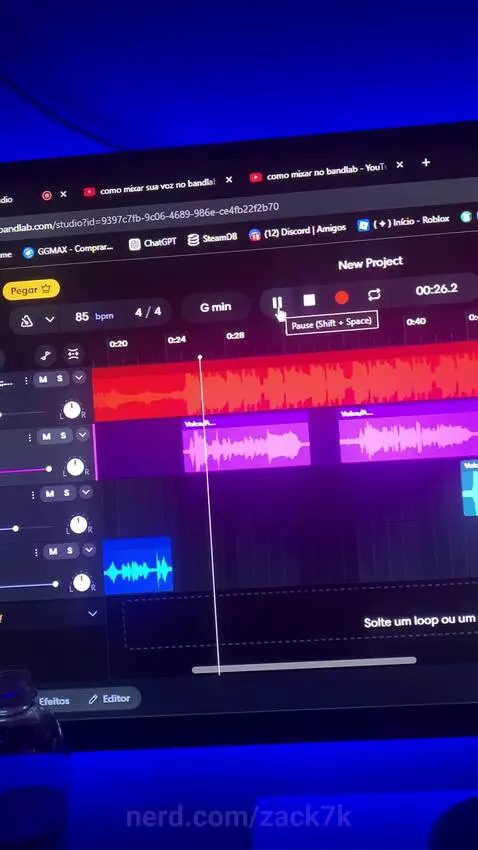Mute the red first track
This screenshot has width=478, height=850.
pos(43,379)
